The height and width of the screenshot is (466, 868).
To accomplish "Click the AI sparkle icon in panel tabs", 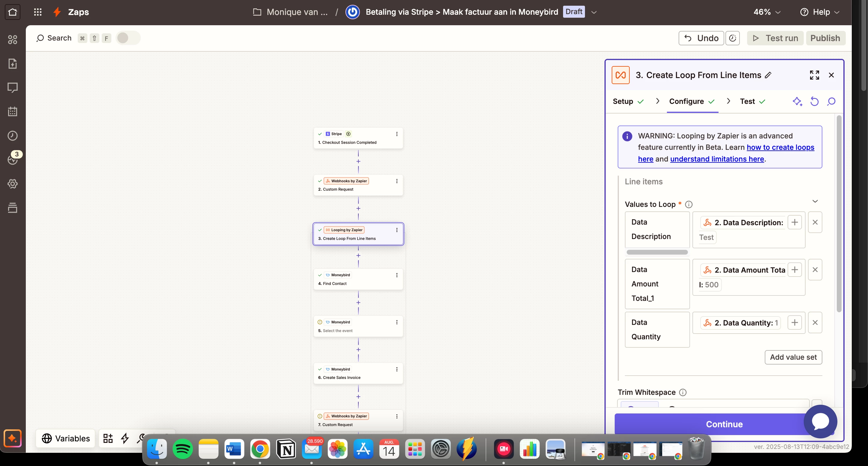I will pyautogui.click(x=797, y=101).
